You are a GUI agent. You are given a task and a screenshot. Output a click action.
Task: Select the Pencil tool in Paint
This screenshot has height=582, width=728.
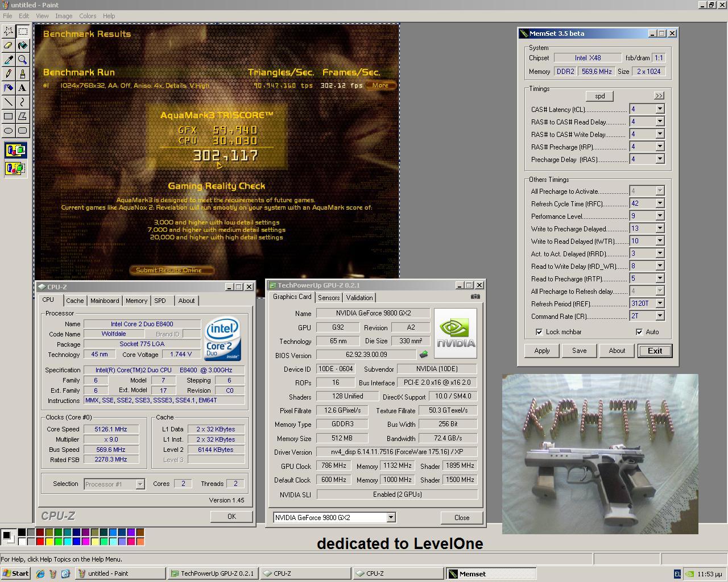coord(9,73)
